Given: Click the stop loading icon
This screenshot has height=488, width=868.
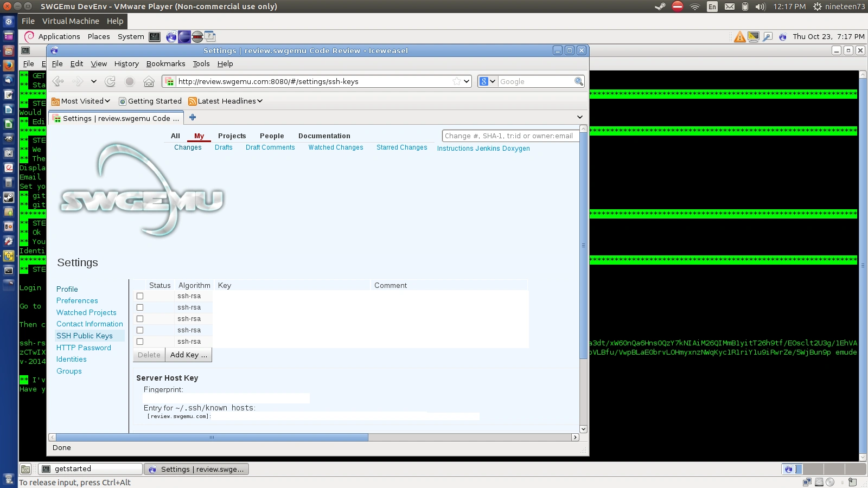Looking at the screenshot, I should coord(130,81).
